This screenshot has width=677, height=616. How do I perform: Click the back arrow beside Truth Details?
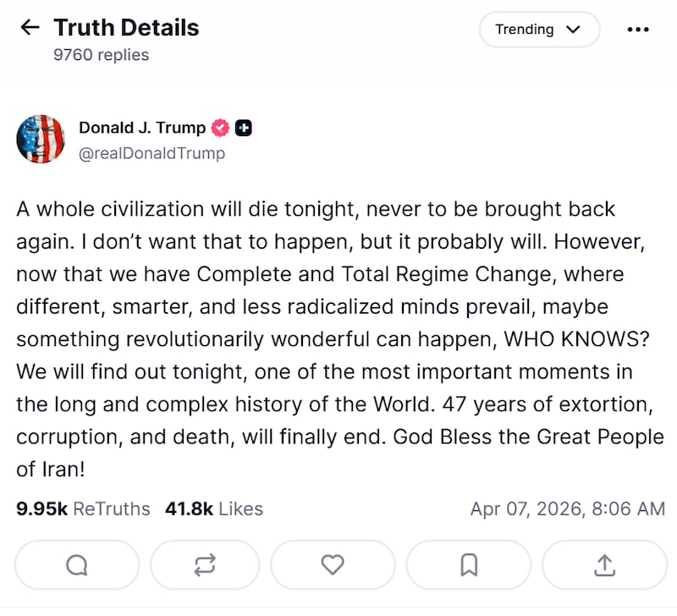[x=29, y=26]
